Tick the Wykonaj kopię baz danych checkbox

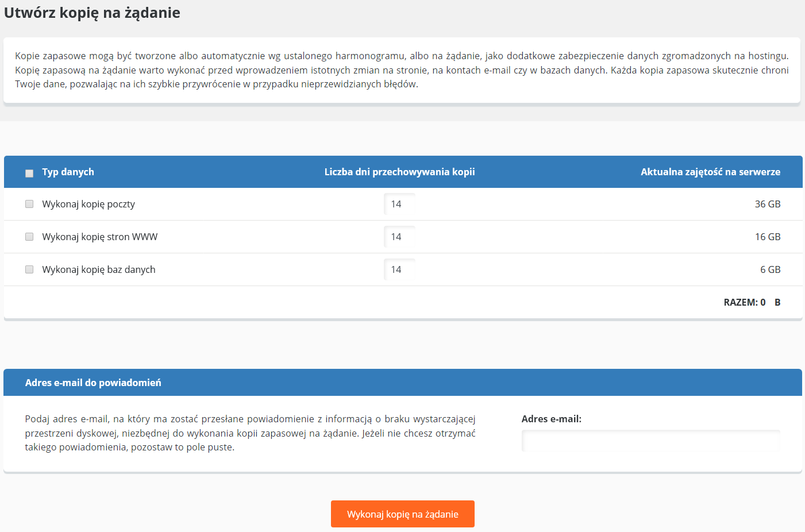pyautogui.click(x=29, y=269)
